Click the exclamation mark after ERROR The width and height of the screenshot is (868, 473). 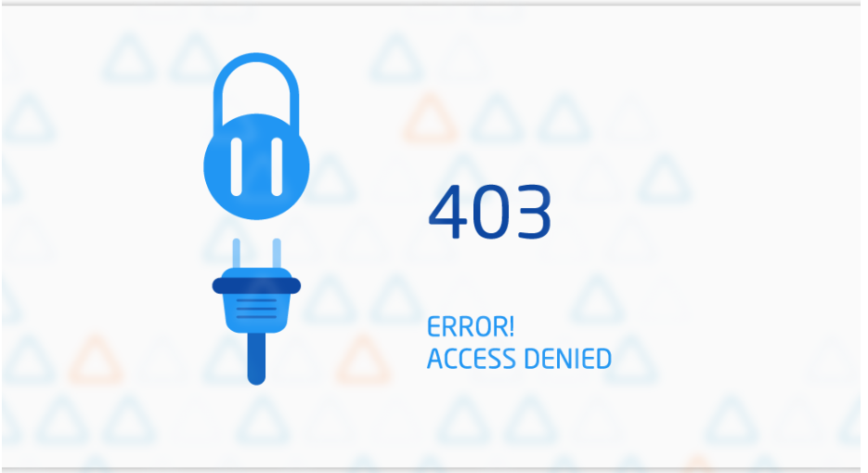(x=511, y=327)
